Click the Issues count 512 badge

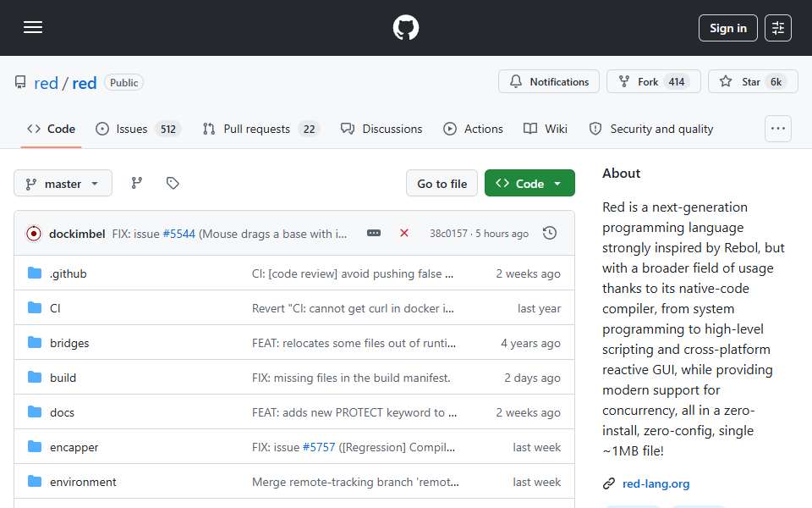[167, 129]
